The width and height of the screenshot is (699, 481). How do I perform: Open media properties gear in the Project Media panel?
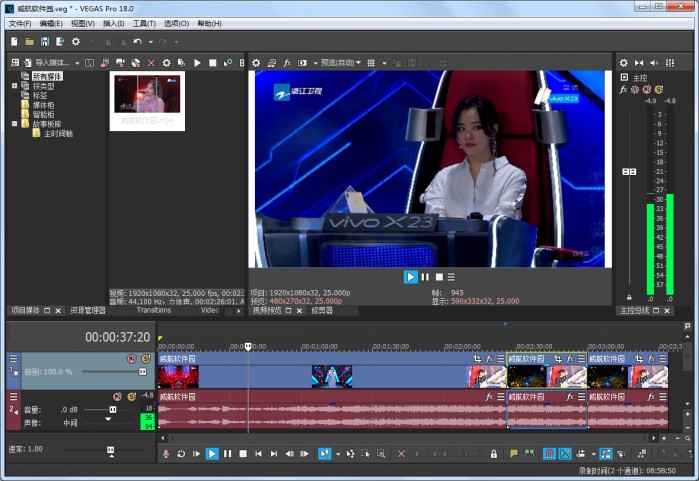point(166,63)
